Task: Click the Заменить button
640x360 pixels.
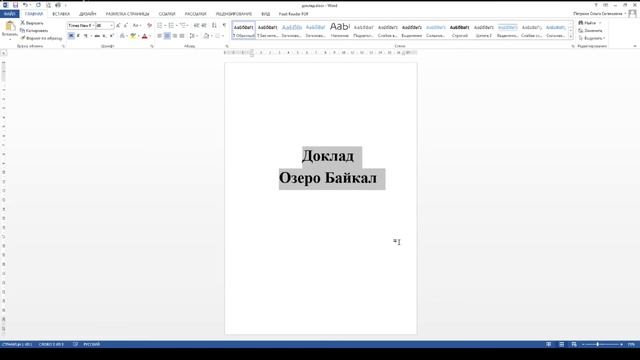Action: pos(590,31)
